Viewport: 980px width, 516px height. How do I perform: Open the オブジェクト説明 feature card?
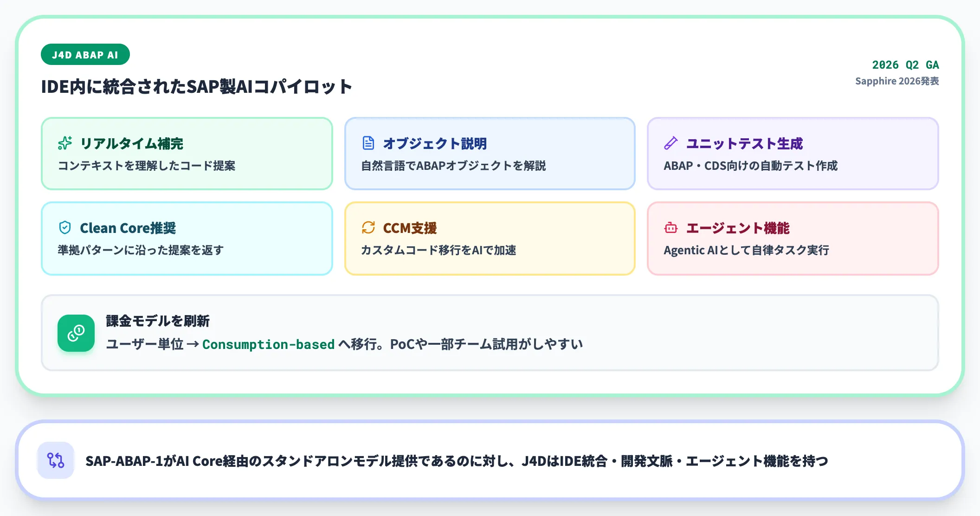tap(490, 154)
